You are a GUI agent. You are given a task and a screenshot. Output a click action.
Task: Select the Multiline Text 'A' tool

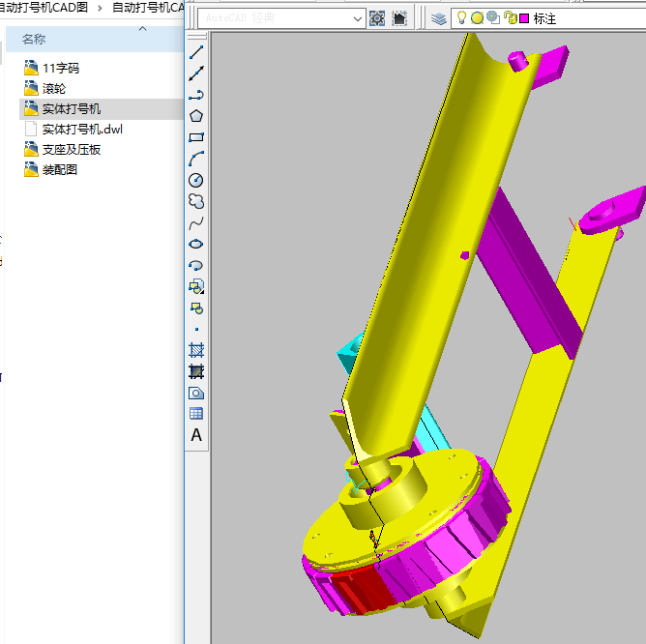pyautogui.click(x=196, y=435)
